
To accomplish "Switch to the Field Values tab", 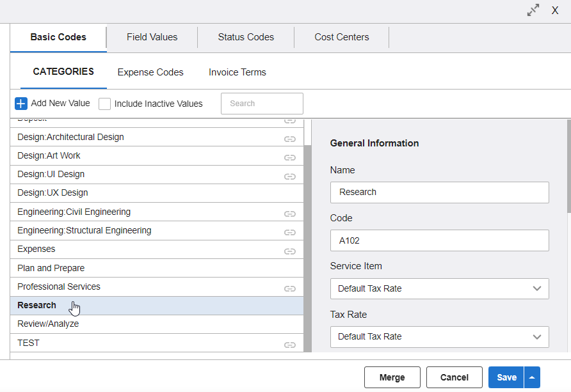I will [x=152, y=37].
